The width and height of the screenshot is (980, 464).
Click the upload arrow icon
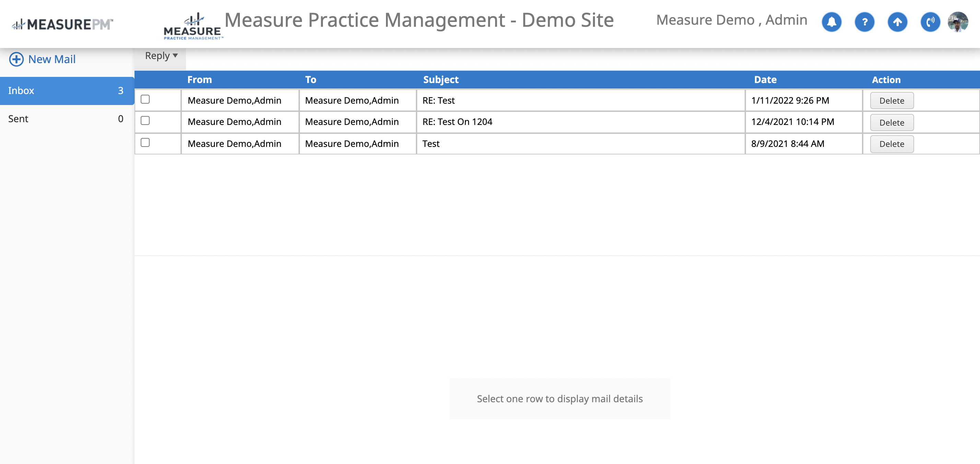[x=897, y=22]
